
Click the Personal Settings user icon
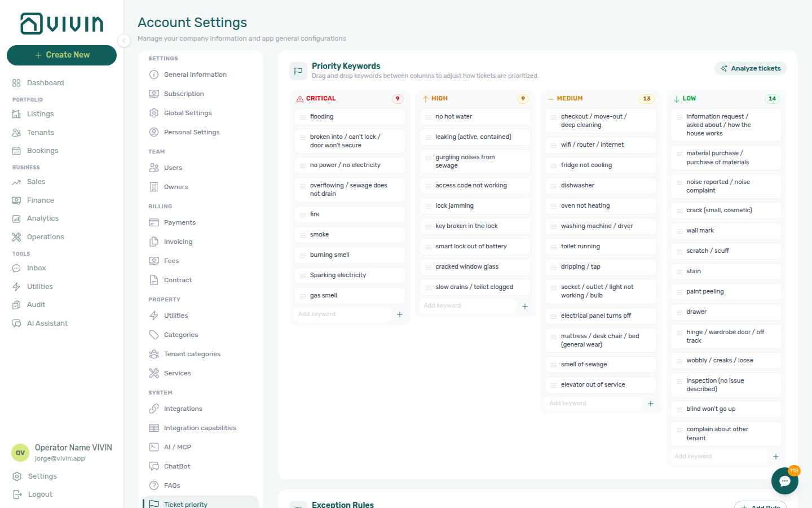[x=154, y=132]
